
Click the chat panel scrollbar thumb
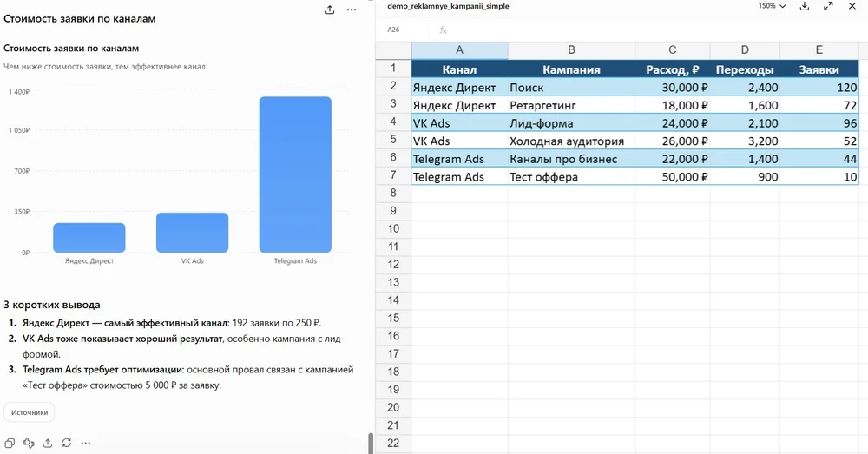coord(371,443)
